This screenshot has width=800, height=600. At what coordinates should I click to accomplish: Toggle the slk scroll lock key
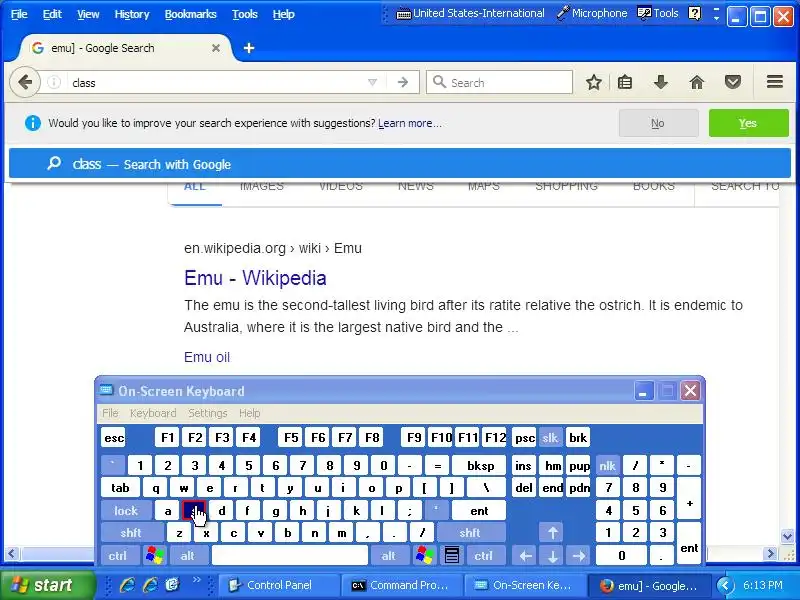click(x=549, y=437)
